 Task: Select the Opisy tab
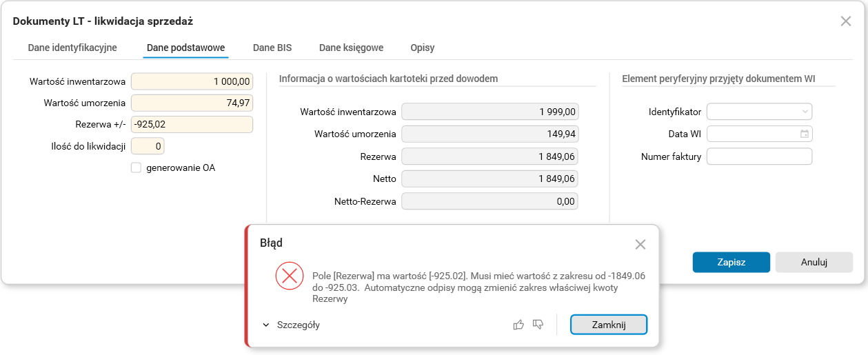423,48
